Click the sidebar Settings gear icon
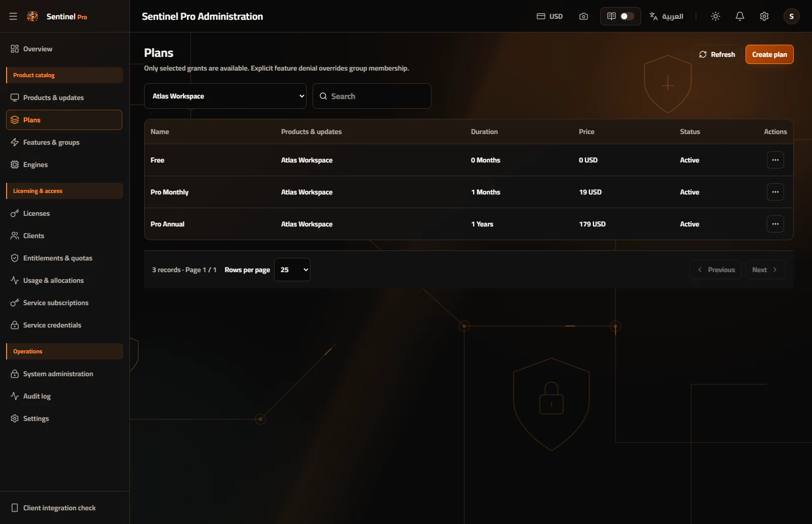This screenshot has width=812, height=524. click(x=15, y=418)
